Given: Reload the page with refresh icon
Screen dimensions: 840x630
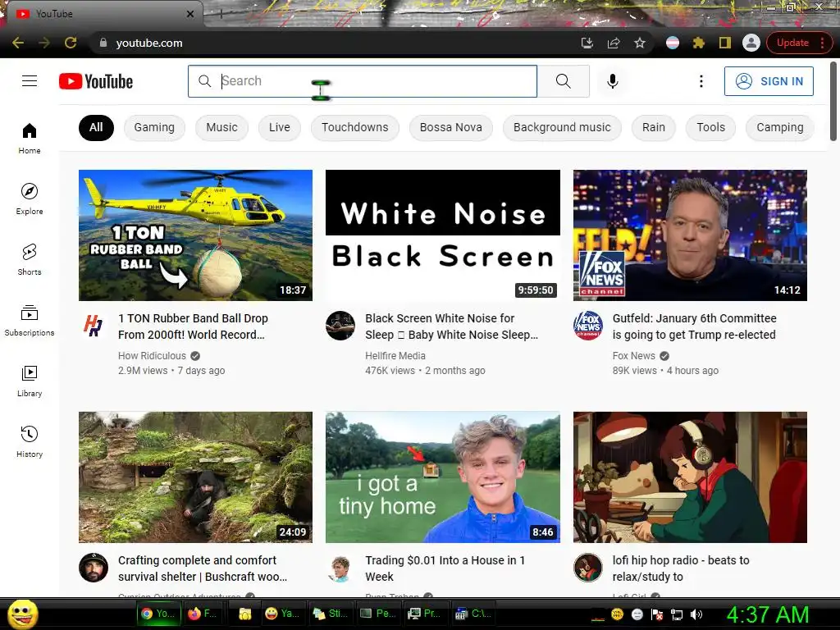Looking at the screenshot, I should tap(71, 43).
